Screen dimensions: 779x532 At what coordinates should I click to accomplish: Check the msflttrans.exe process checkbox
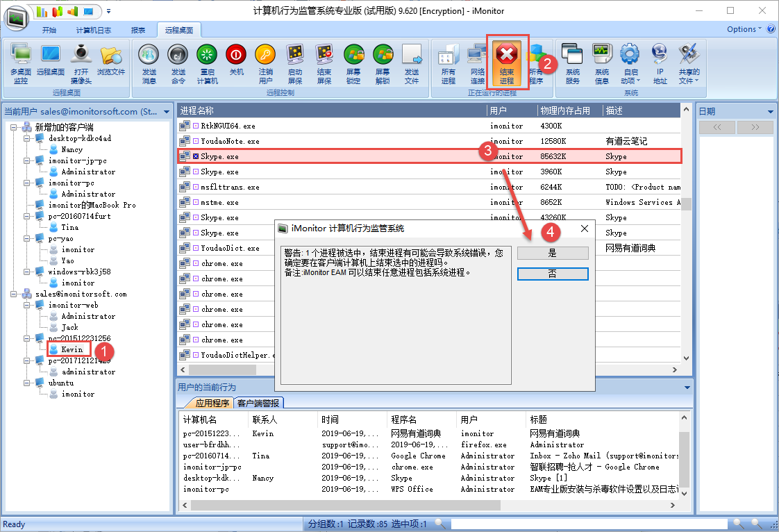click(196, 187)
